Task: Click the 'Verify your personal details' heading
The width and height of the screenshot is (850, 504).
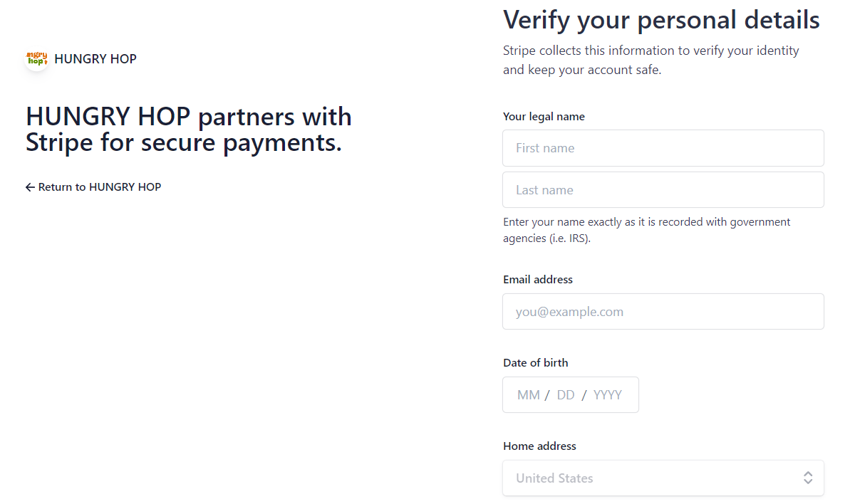Action: coord(661,20)
